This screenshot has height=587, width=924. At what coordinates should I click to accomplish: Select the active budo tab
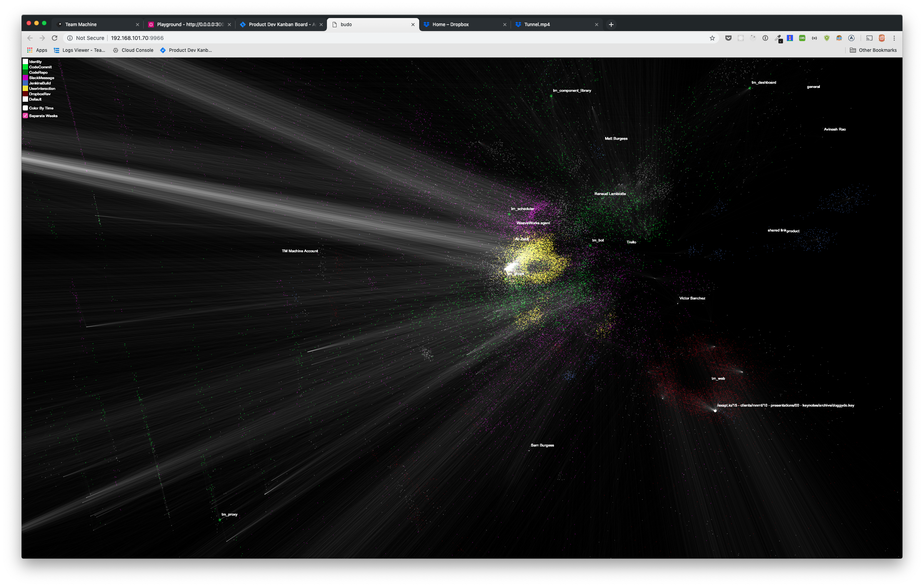373,25
